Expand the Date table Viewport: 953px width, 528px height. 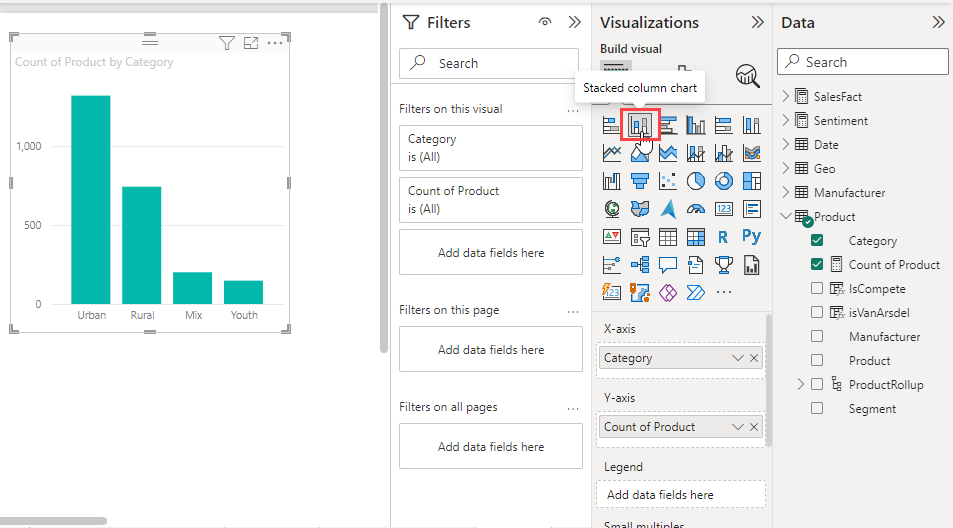click(x=785, y=144)
